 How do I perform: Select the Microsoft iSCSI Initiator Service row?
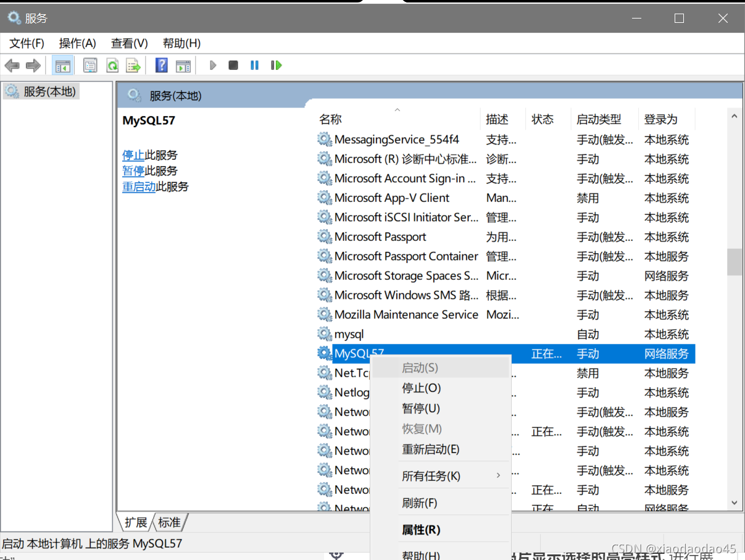506,217
